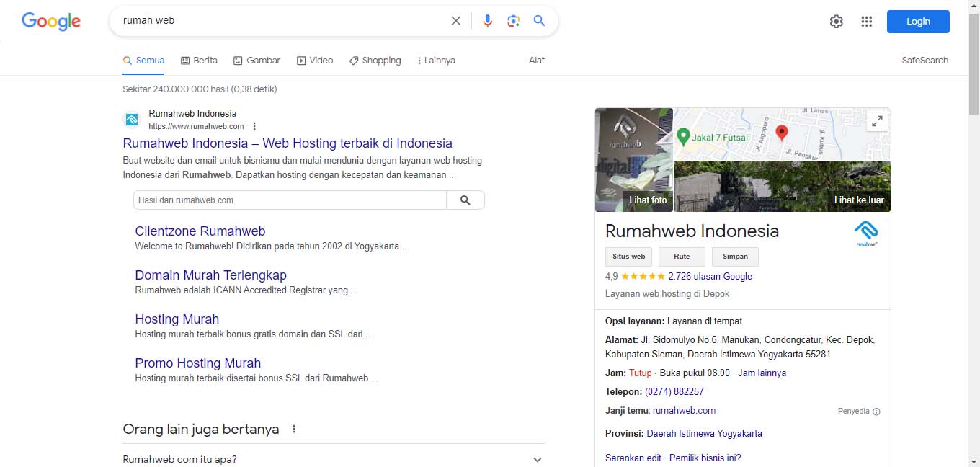Click the red location pin on the map
The width and height of the screenshot is (980, 467).
pos(781,133)
